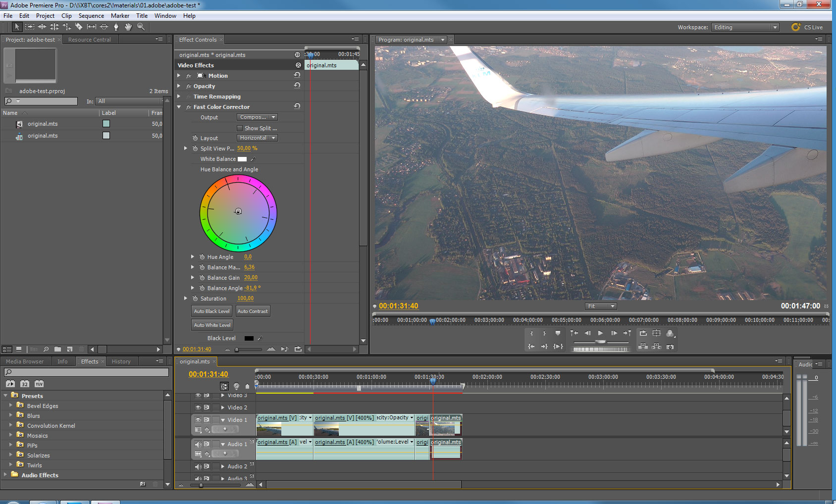Click the Auto Black Level button
Image resolution: width=836 pixels, height=504 pixels.
pyautogui.click(x=211, y=311)
